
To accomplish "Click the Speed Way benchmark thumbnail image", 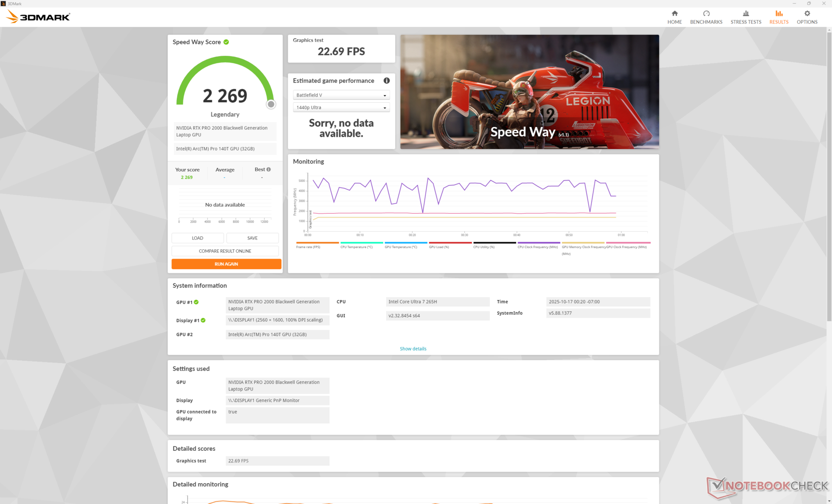I will (529, 92).
